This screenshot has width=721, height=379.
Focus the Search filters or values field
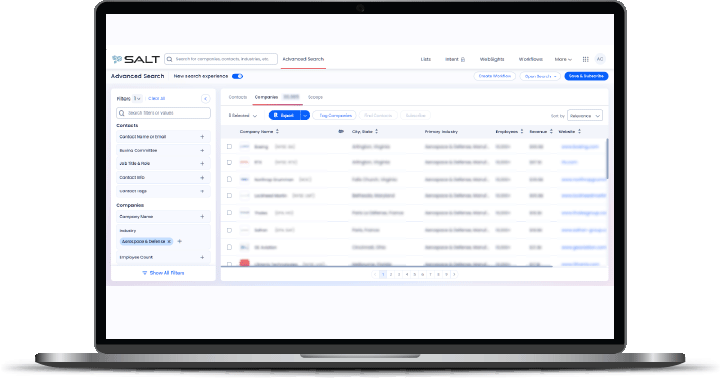(163, 113)
